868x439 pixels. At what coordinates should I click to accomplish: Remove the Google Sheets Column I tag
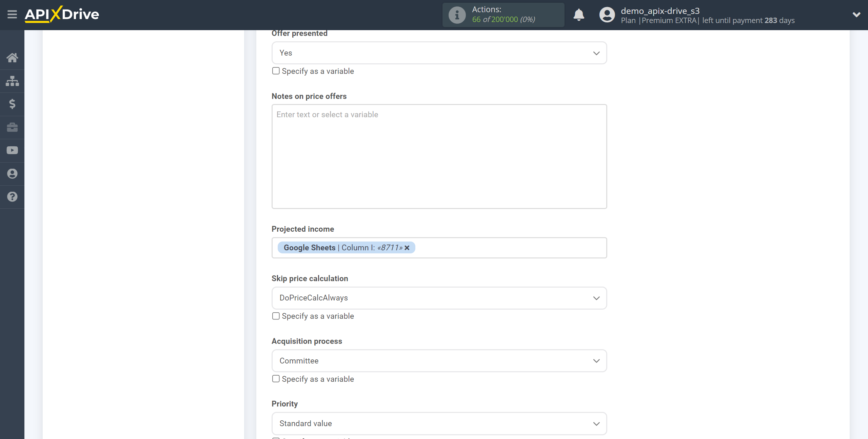click(x=407, y=248)
